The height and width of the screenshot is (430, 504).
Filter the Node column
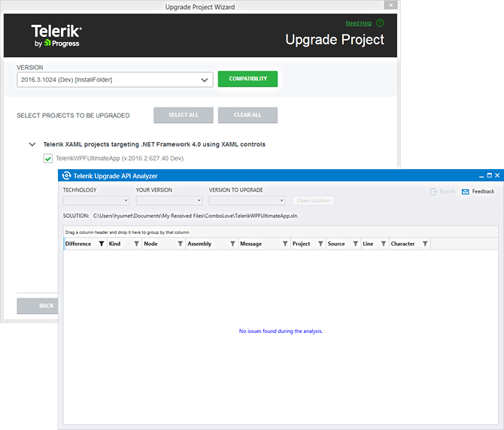tap(181, 244)
